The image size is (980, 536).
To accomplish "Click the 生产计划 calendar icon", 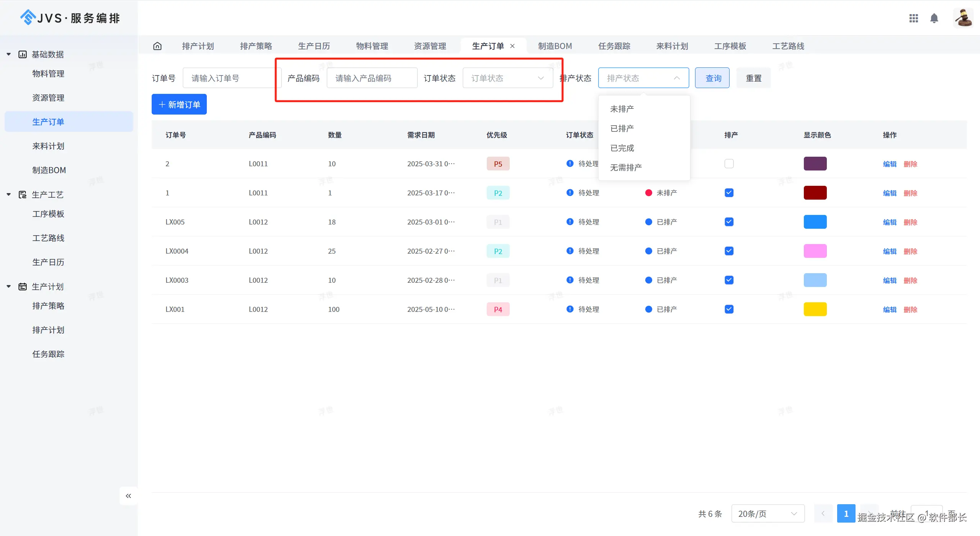I will click(x=23, y=287).
